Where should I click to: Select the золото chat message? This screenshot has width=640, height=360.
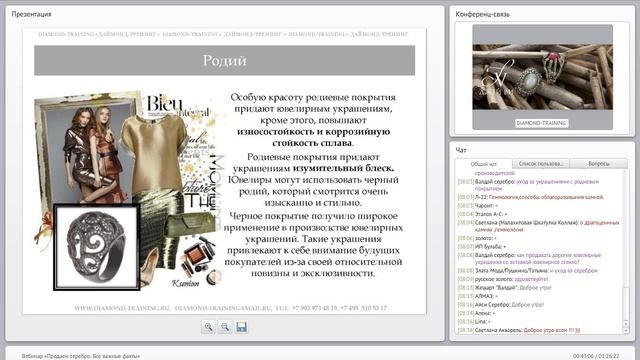tap(477, 238)
